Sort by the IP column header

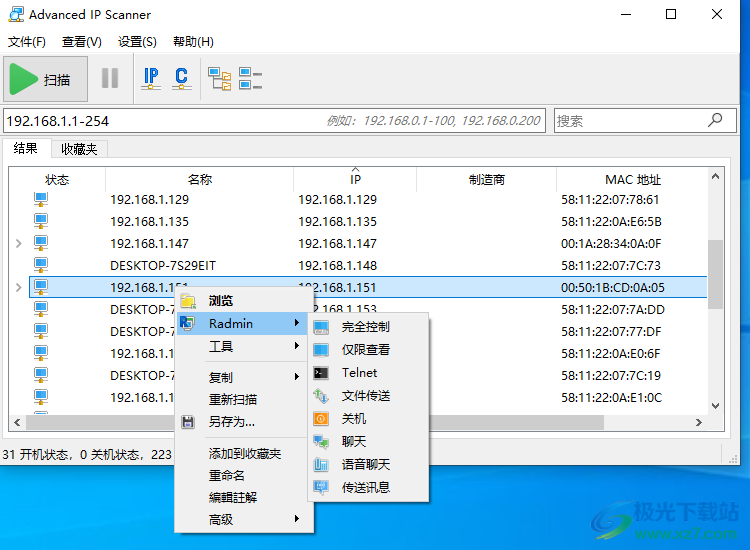tap(355, 179)
